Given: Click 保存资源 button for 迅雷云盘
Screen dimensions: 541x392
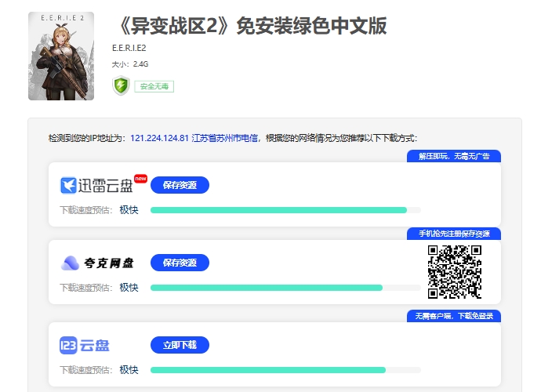Looking at the screenshot, I should click(180, 185).
